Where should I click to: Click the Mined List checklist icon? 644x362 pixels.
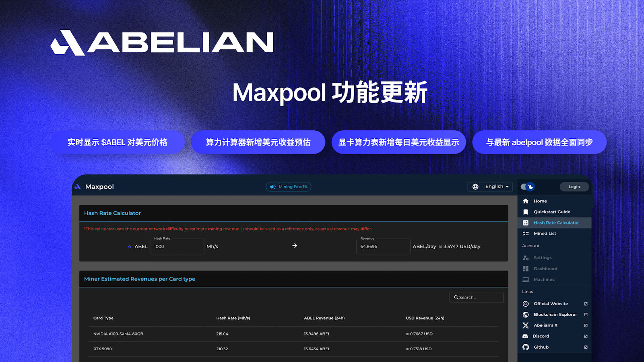click(526, 234)
